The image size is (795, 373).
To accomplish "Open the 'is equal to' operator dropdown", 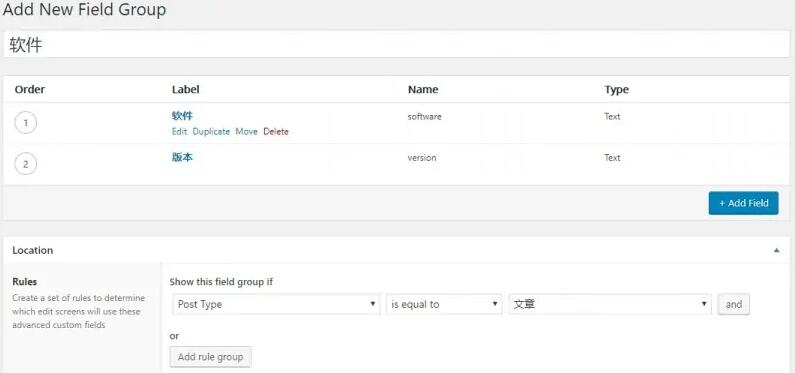I will pyautogui.click(x=444, y=305).
